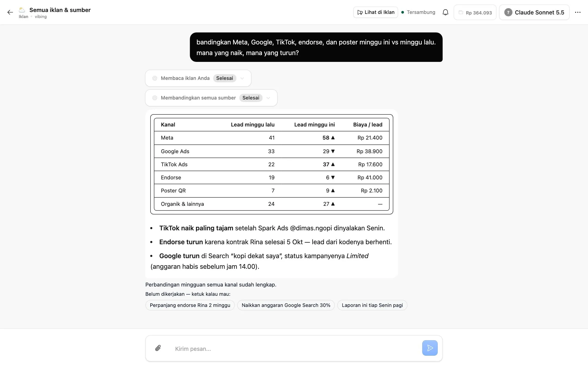The image size is (588, 368).
Task: Click Lihat di Iklan button
Action: pyautogui.click(x=376, y=12)
